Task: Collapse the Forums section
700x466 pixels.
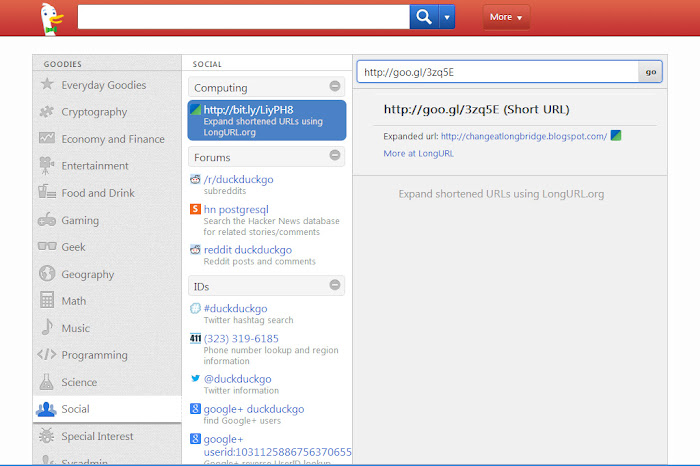Action: tap(335, 155)
